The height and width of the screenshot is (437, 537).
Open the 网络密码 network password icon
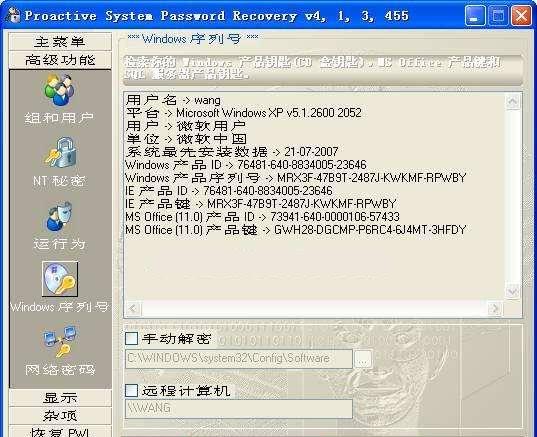tap(60, 341)
